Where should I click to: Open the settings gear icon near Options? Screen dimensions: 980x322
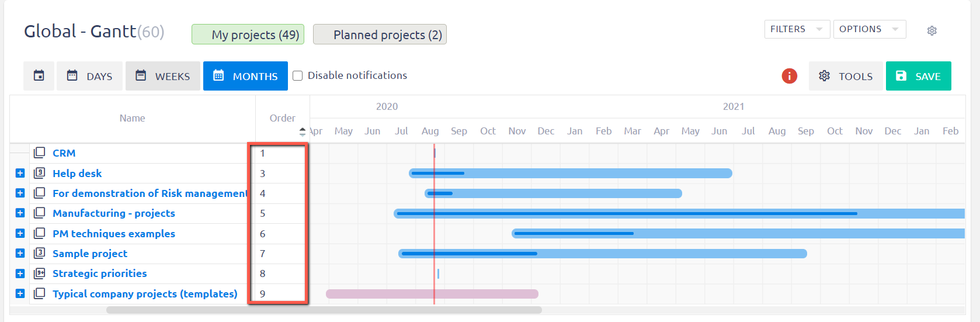tap(932, 30)
